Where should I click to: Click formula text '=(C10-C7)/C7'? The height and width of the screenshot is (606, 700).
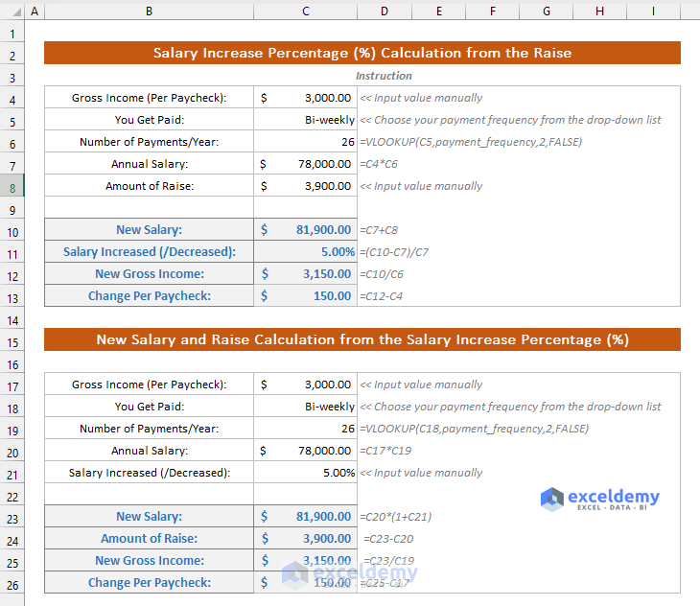tap(394, 252)
